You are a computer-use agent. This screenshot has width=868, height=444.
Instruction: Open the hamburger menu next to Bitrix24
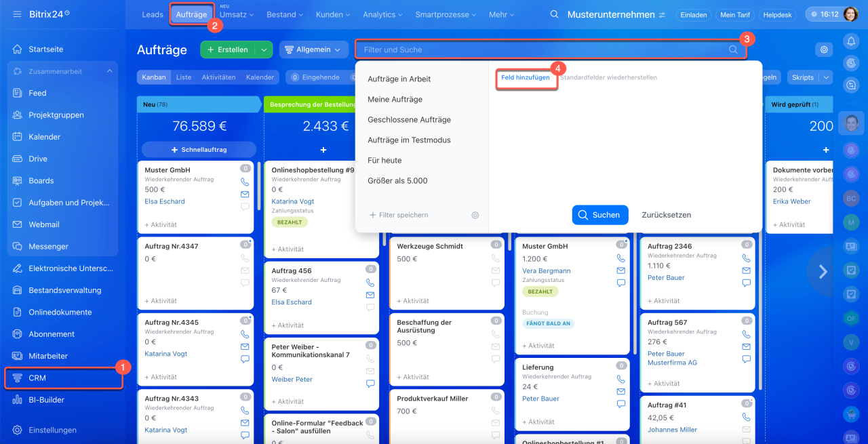pos(17,14)
